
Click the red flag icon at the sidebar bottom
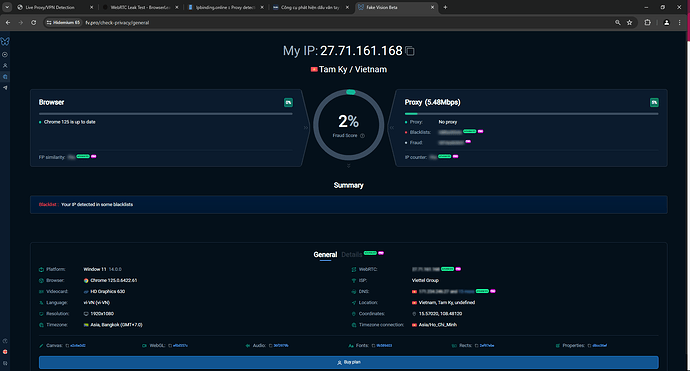point(5,352)
